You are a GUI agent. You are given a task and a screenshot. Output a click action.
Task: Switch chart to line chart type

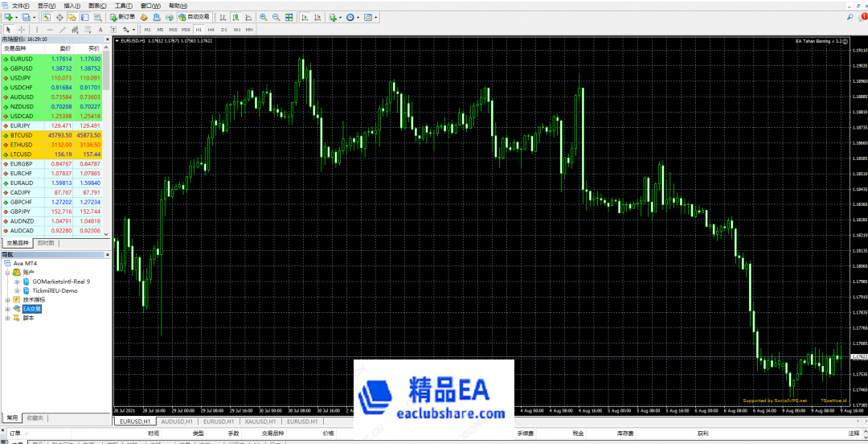[x=248, y=17]
